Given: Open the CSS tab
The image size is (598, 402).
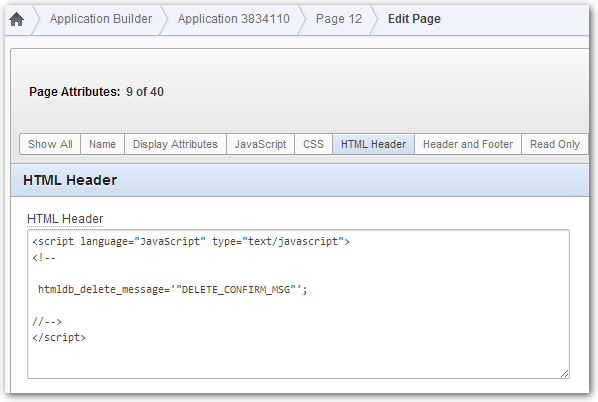Looking at the screenshot, I should (x=313, y=144).
